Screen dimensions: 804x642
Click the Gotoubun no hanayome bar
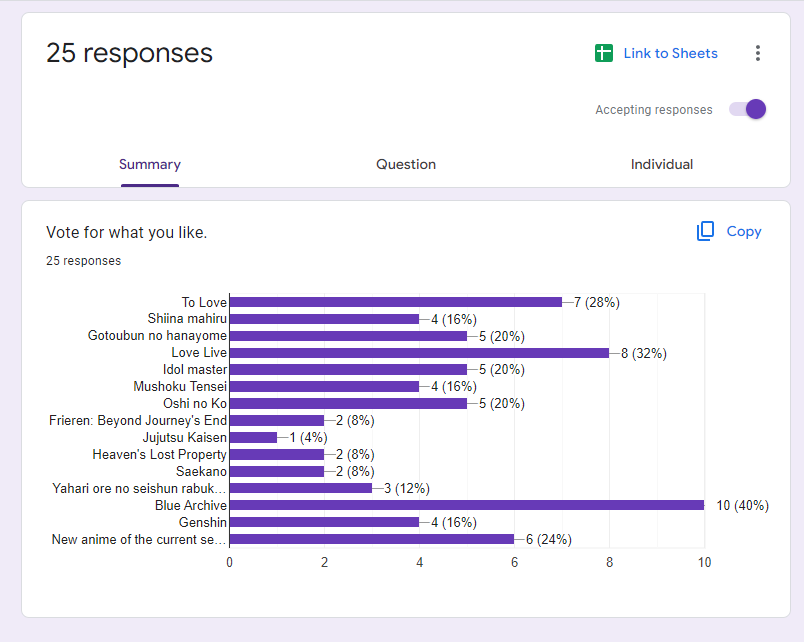(x=348, y=336)
